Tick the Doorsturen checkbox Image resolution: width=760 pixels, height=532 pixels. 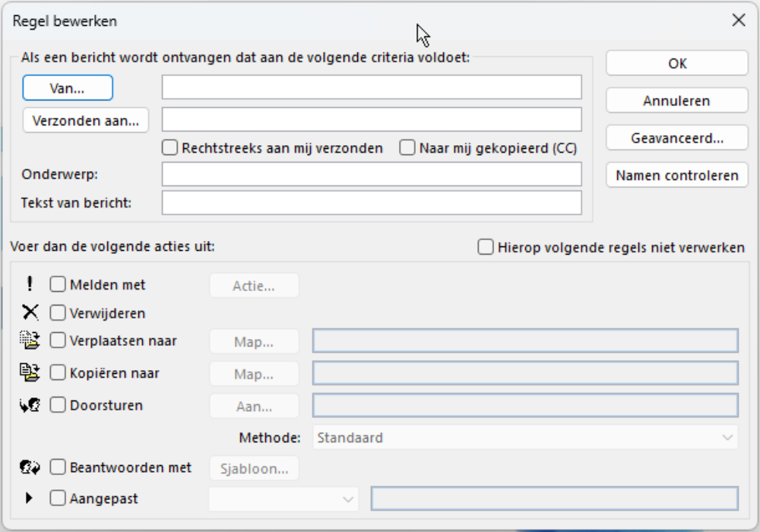(58, 405)
